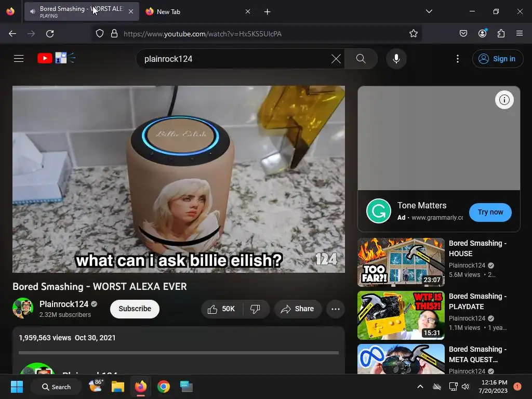Click Try now on the Grammarly ad

[x=490, y=212]
